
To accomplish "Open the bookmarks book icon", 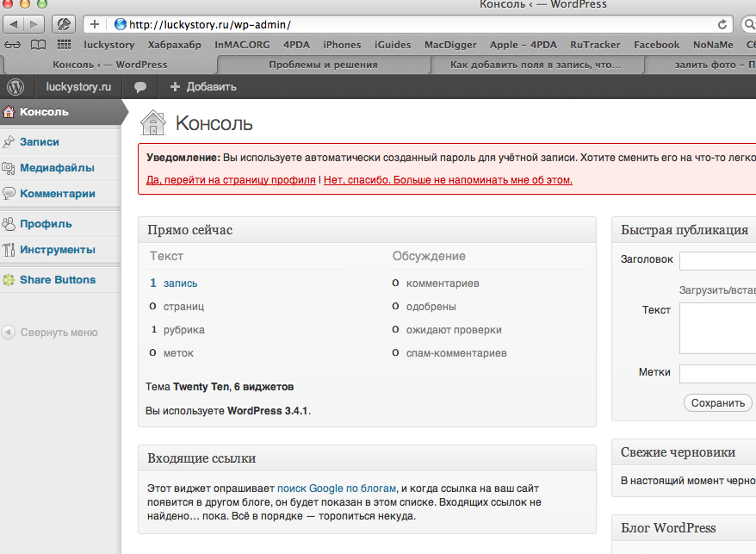I will [39, 45].
